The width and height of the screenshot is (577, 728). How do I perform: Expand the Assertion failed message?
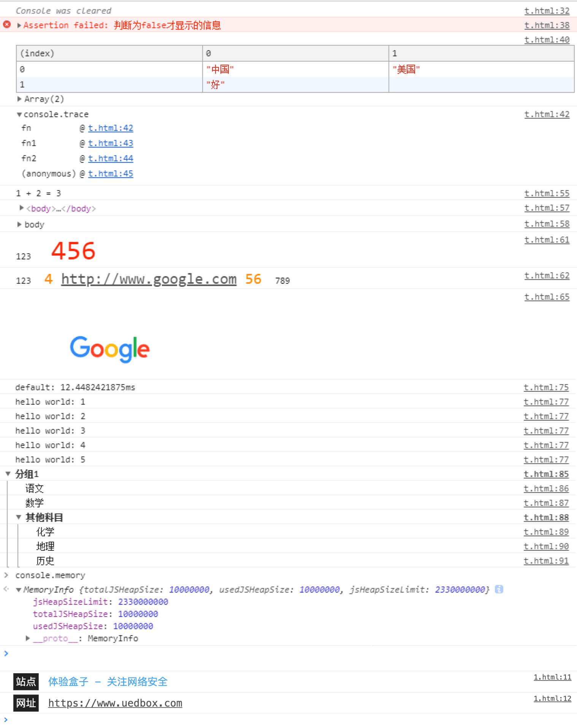(19, 25)
